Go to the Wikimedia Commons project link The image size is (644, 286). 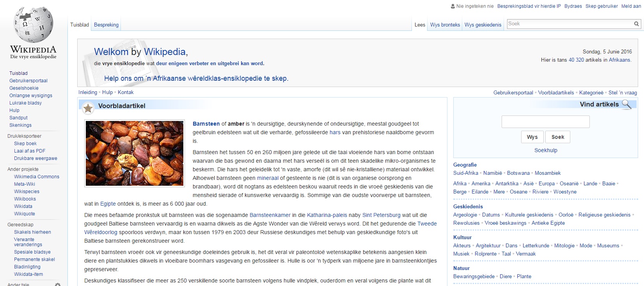coord(37,177)
